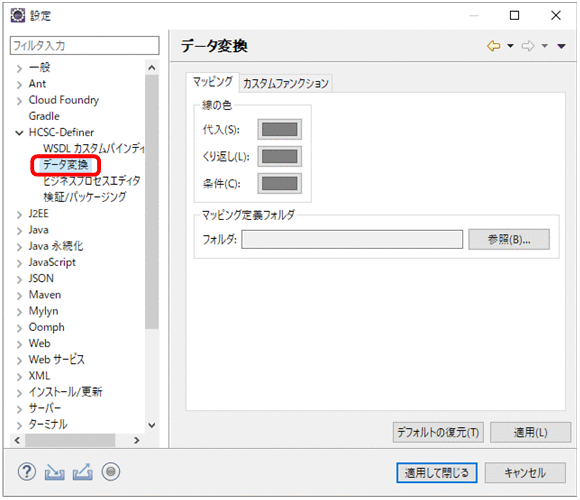
Task: Click the フォルダ path input field
Action: (352, 239)
